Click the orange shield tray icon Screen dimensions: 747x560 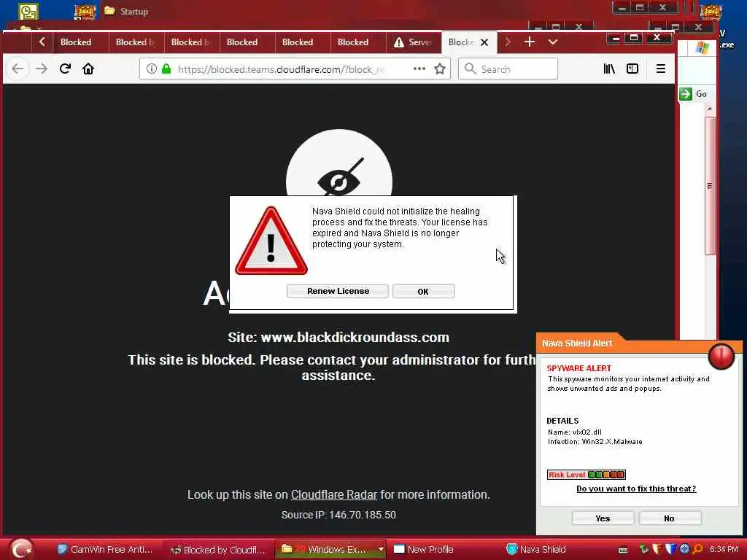click(657, 550)
